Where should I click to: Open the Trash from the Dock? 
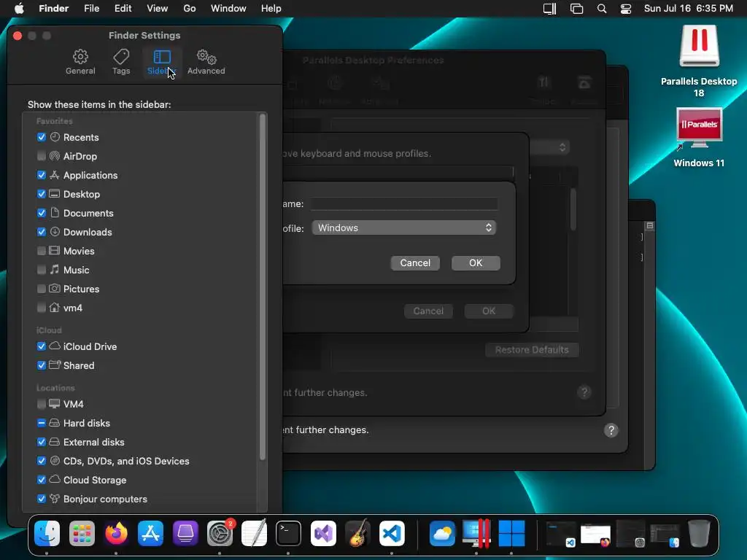click(699, 533)
